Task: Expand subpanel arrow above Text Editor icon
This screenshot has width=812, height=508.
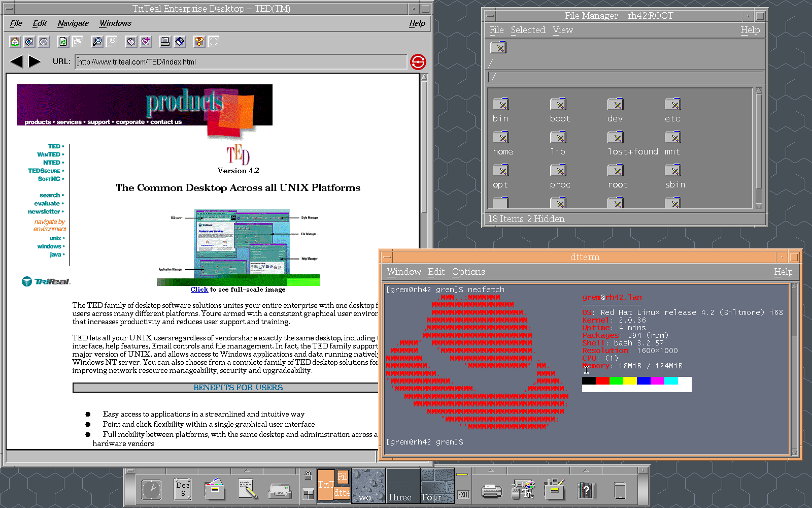Action: [247, 471]
